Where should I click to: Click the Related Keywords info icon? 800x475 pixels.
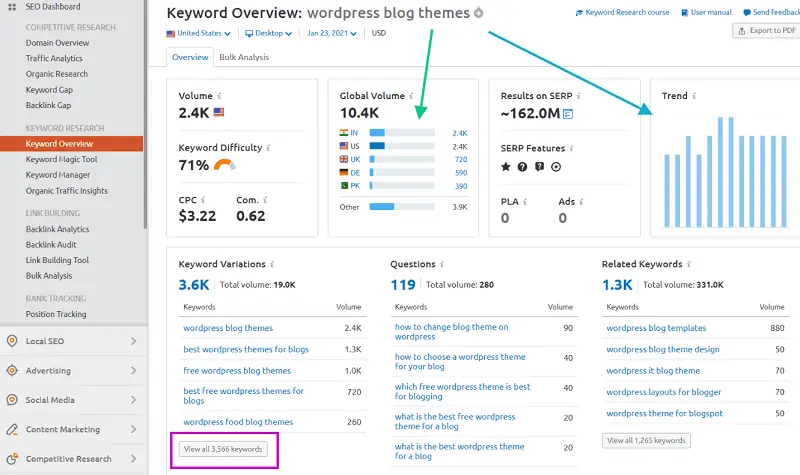(x=689, y=264)
